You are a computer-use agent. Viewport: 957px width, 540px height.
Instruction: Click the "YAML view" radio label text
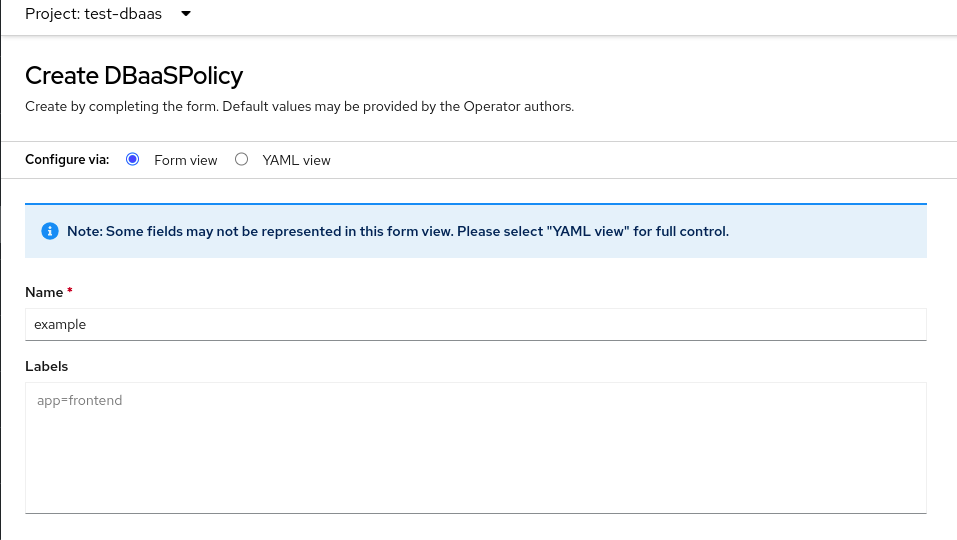pyautogui.click(x=296, y=160)
